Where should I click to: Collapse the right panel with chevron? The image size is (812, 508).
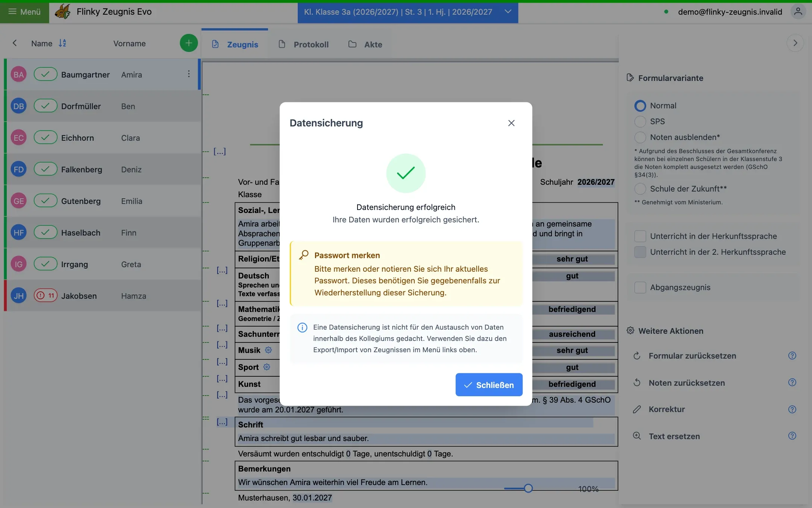795,43
